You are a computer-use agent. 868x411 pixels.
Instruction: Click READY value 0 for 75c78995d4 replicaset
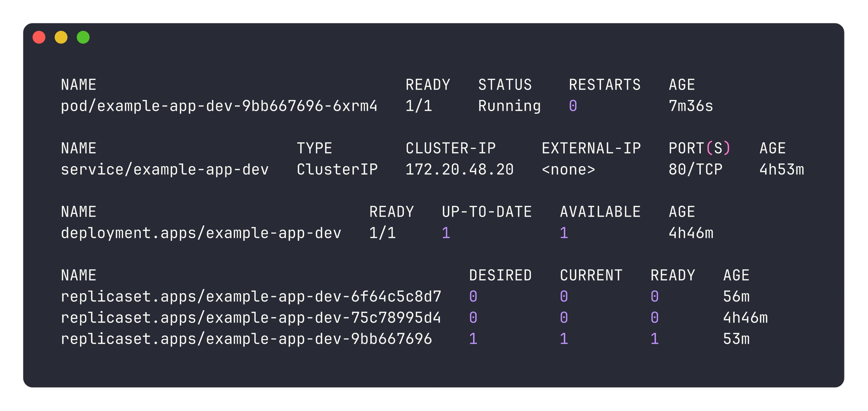tap(654, 318)
